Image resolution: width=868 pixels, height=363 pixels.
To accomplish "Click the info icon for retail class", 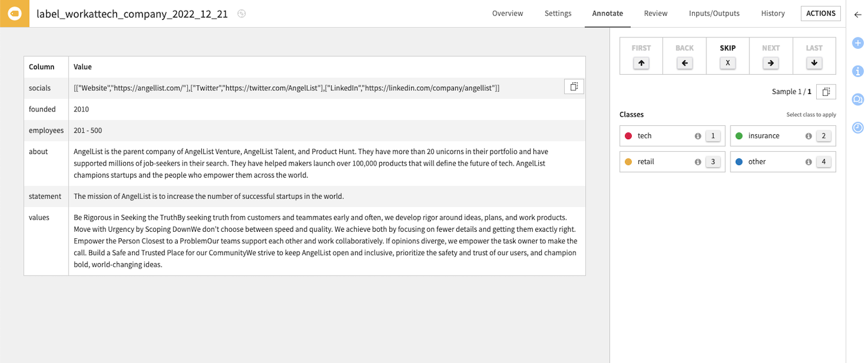I will pos(698,162).
